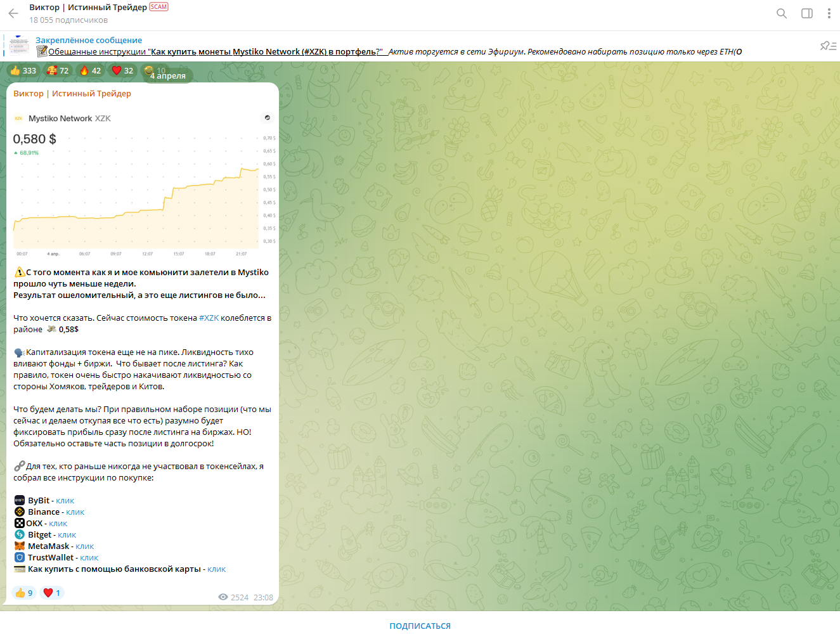Open the post author name Виктор | Истинный Трейдер
Screen dimensions: 840x639
point(72,93)
